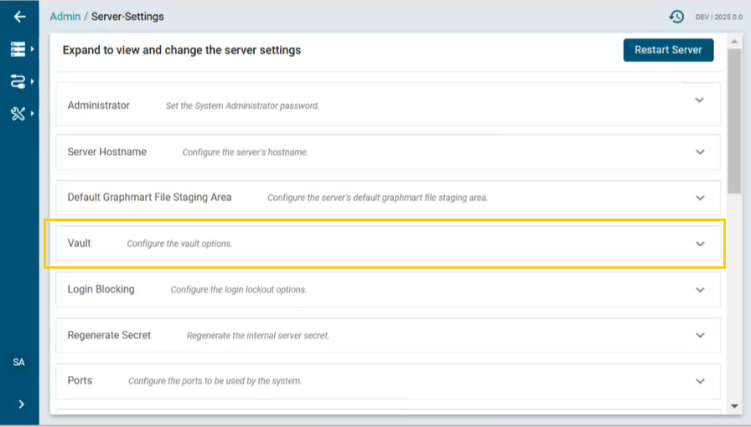Click the scrollbar up arrow

(x=734, y=42)
